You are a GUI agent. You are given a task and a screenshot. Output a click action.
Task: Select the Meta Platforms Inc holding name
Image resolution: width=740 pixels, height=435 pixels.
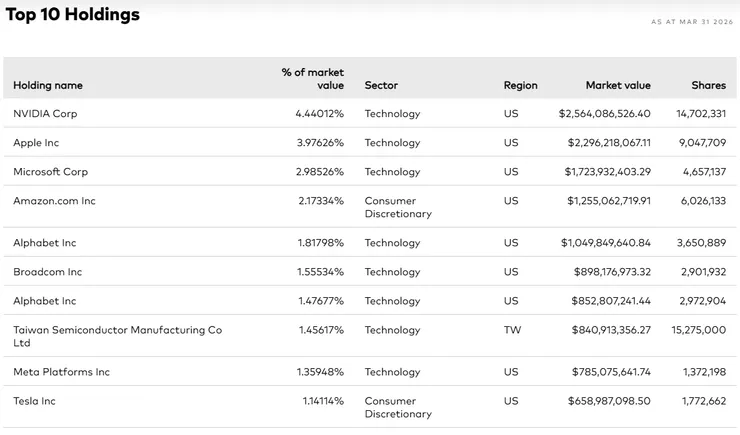click(x=61, y=372)
